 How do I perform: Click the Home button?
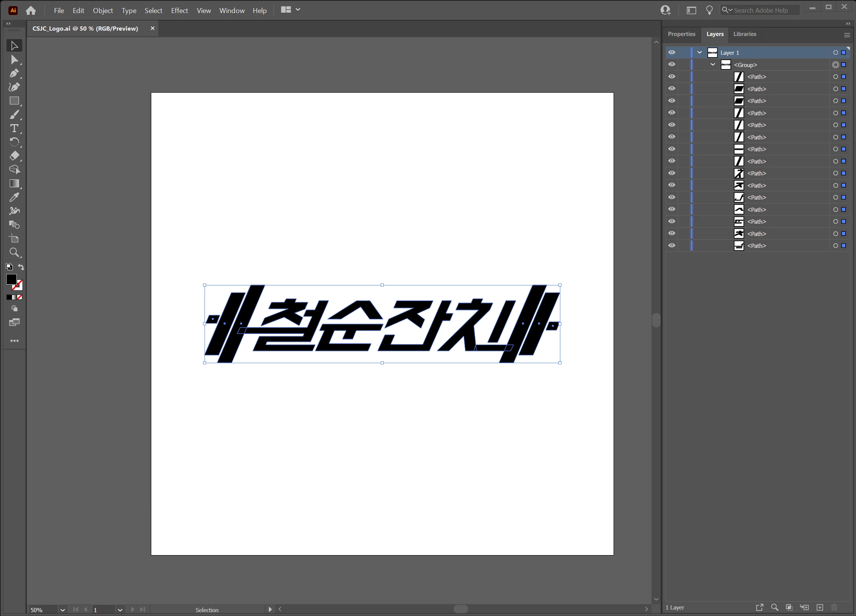coord(31,10)
